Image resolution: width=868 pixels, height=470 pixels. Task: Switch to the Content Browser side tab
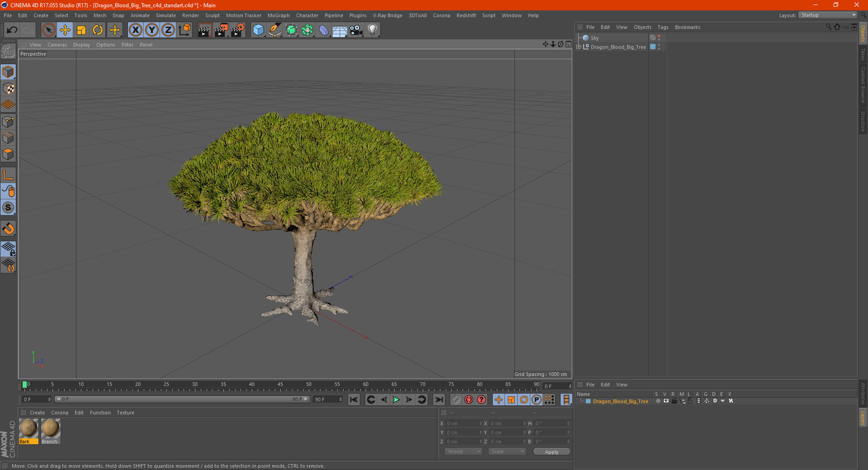[863, 85]
